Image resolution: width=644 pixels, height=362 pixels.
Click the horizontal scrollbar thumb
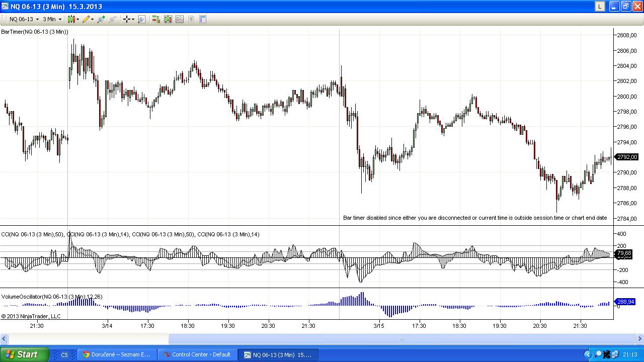(x=401, y=339)
